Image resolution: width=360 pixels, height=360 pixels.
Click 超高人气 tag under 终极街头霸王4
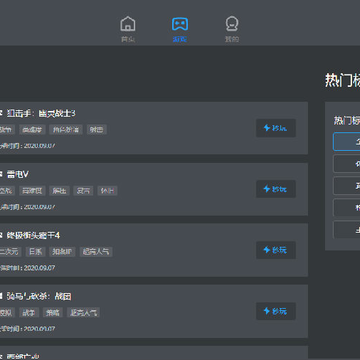pos(96,252)
